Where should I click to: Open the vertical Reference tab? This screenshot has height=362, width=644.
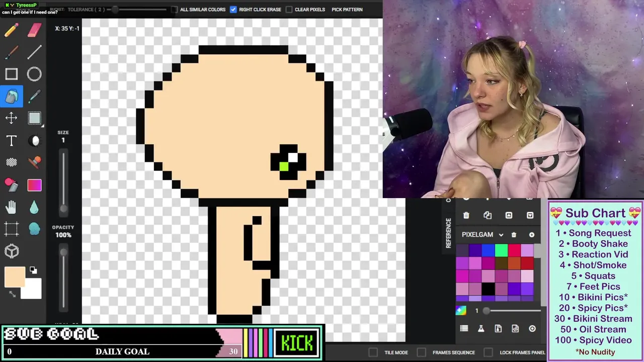tap(448, 233)
